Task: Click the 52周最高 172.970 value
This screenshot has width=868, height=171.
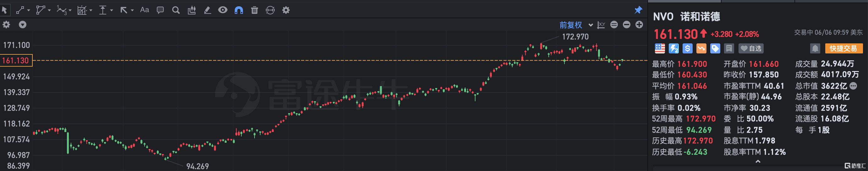Action: tap(701, 119)
